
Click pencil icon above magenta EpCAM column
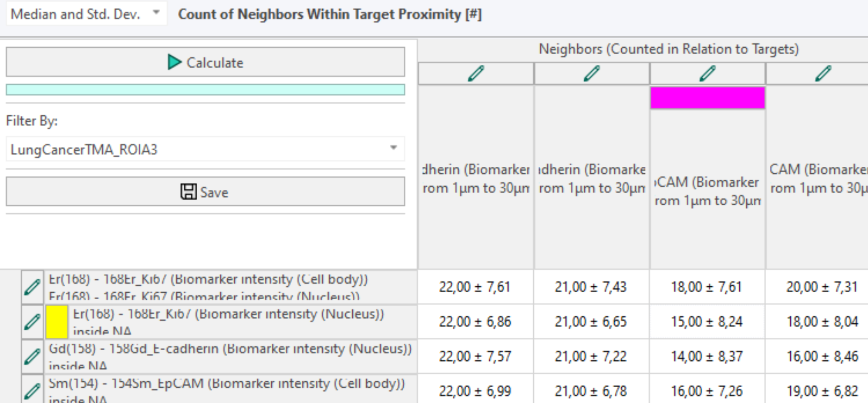click(x=707, y=74)
